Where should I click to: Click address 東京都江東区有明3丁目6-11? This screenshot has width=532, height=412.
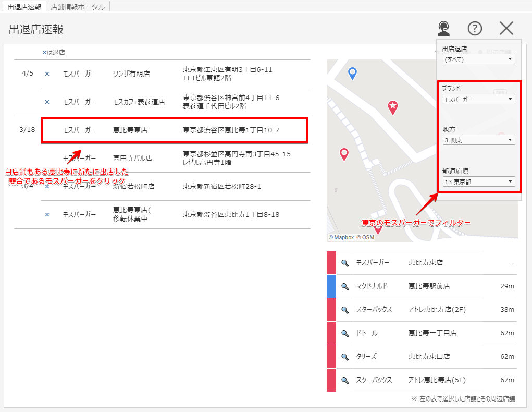(x=227, y=70)
